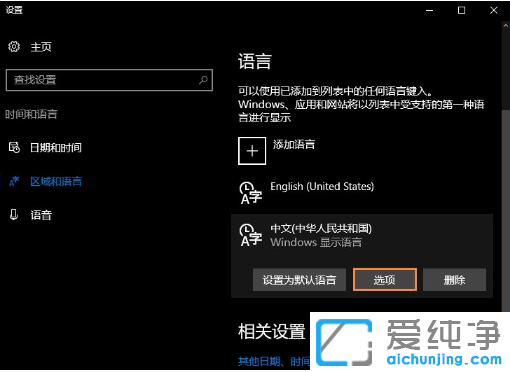Click the 删除 button
Screen dimensions: 510x372
tap(454, 280)
